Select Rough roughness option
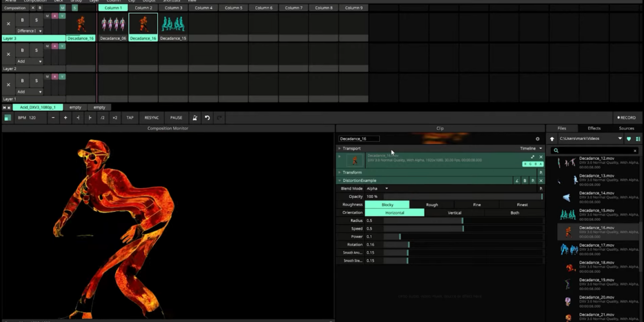Screen dimensions: 644x322 pos(432,204)
